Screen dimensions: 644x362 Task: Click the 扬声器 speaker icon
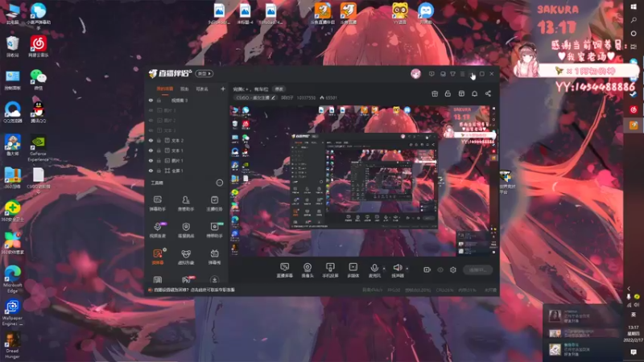[x=397, y=268]
